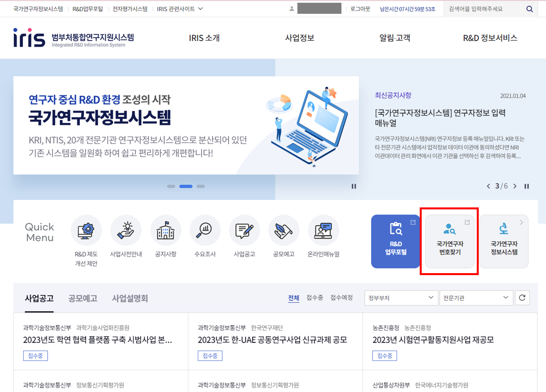Open notice 연구자정보 입력 매뉴얼 title
This screenshot has height=392, width=546.
click(x=440, y=118)
